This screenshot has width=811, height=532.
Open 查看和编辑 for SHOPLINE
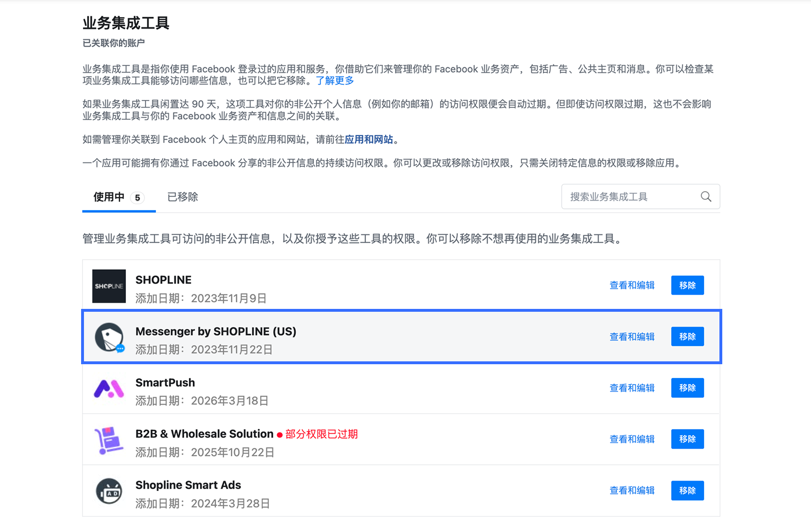click(x=632, y=285)
